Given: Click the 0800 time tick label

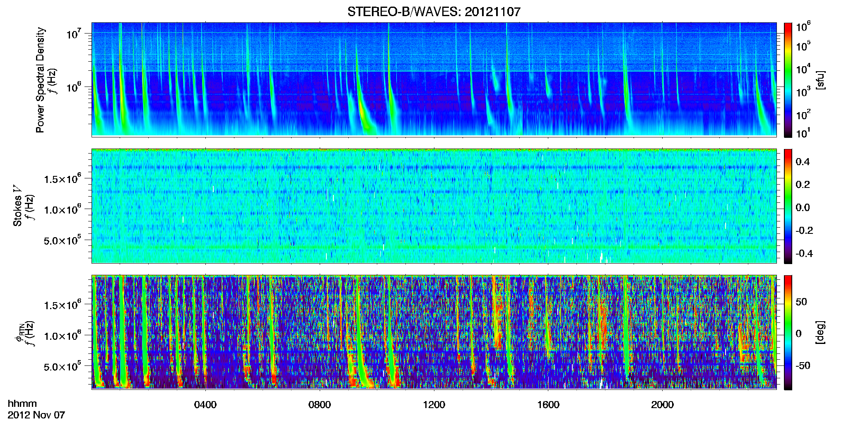Looking at the screenshot, I should 320,405.
